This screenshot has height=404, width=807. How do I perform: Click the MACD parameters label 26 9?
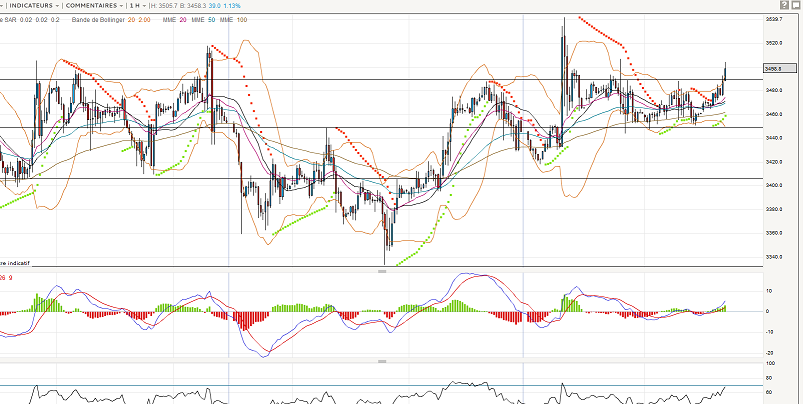coord(7,277)
